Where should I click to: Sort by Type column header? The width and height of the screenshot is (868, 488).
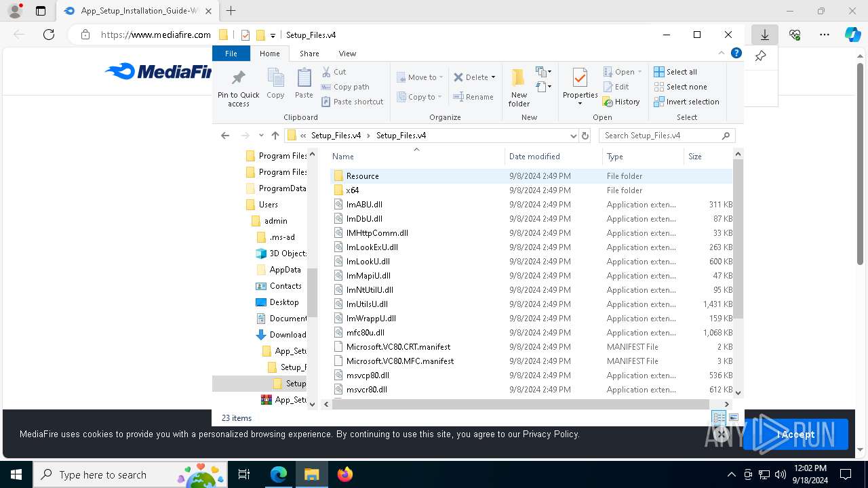pos(643,157)
